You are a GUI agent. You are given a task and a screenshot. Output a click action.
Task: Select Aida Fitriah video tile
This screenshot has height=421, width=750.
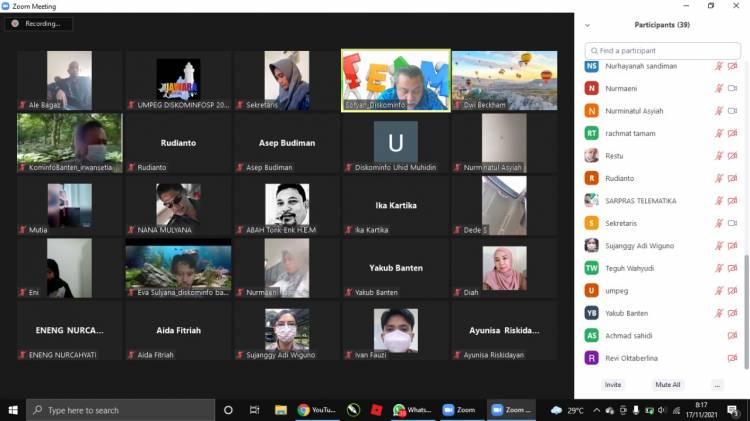tap(178, 331)
